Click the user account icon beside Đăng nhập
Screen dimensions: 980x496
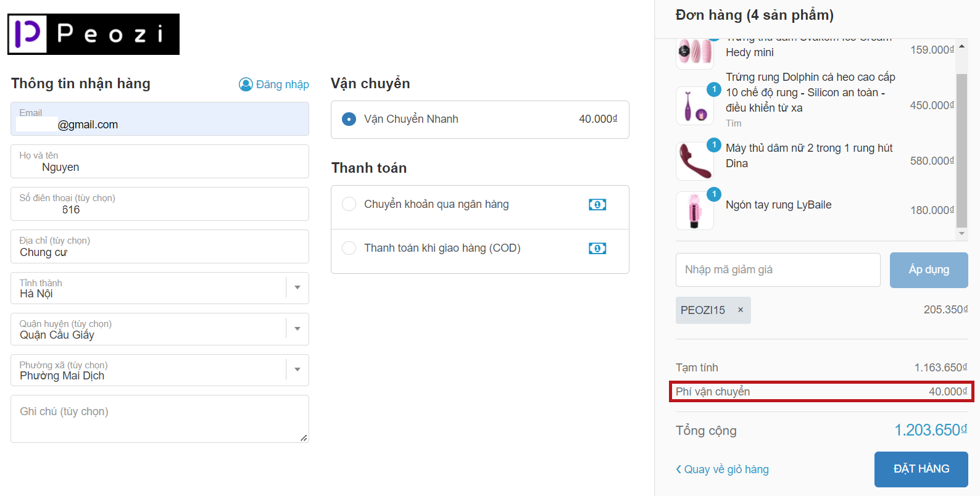(246, 85)
